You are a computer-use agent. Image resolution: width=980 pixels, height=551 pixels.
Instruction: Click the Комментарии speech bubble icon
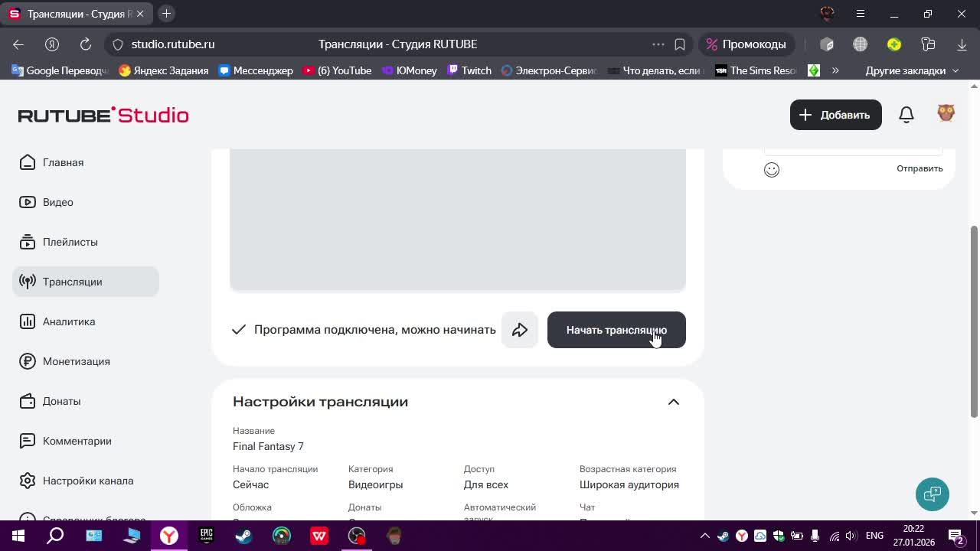28,441
